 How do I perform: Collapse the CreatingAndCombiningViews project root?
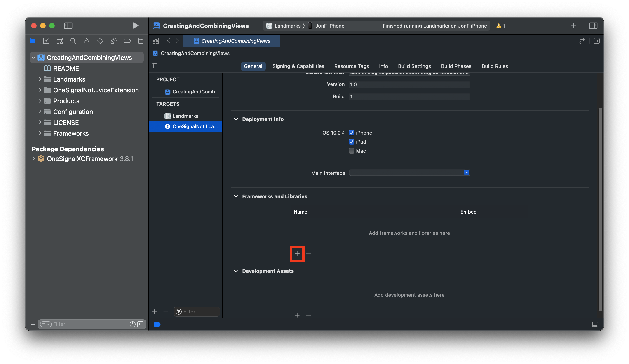33,58
